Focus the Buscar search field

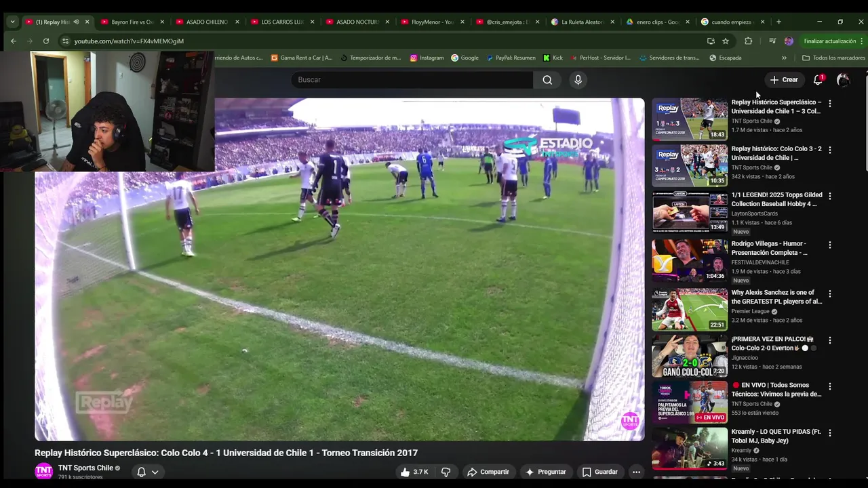[x=412, y=80]
